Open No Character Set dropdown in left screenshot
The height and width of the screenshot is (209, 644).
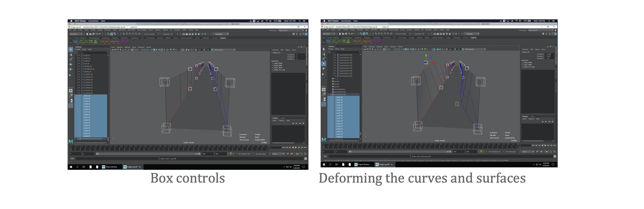tap(244, 154)
